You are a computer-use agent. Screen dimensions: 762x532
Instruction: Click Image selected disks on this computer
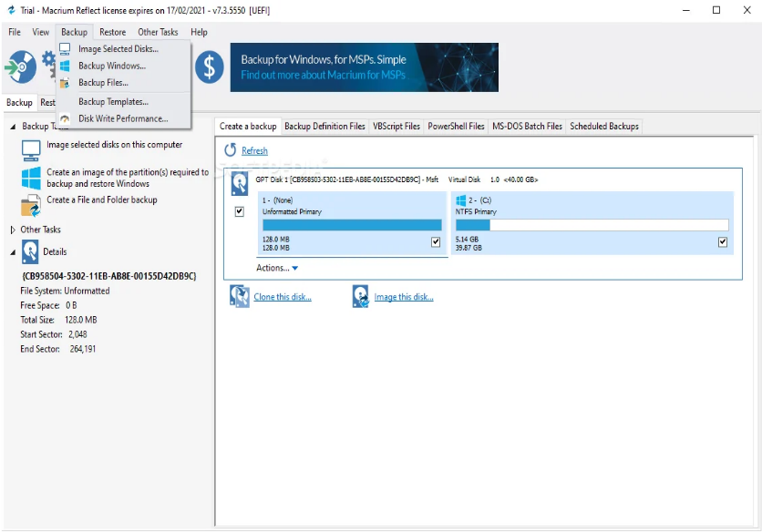(x=114, y=145)
